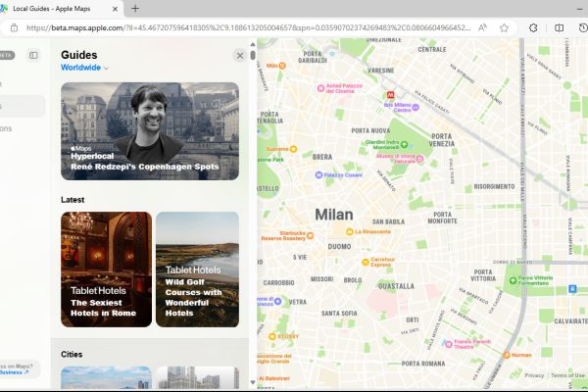Open the Terms of Use link
Screen dimensions: 588x392
click(x=567, y=375)
